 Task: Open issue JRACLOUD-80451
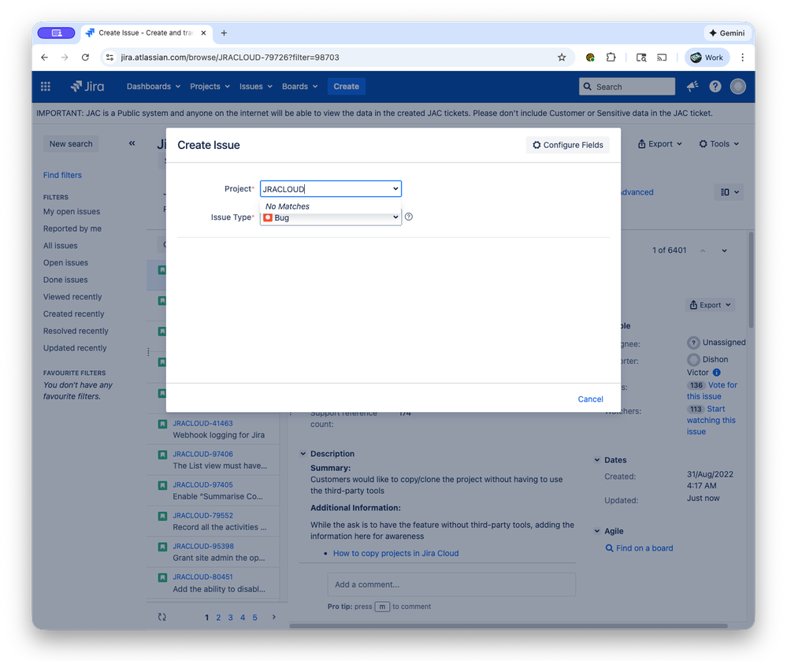pyautogui.click(x=202, y=577)
